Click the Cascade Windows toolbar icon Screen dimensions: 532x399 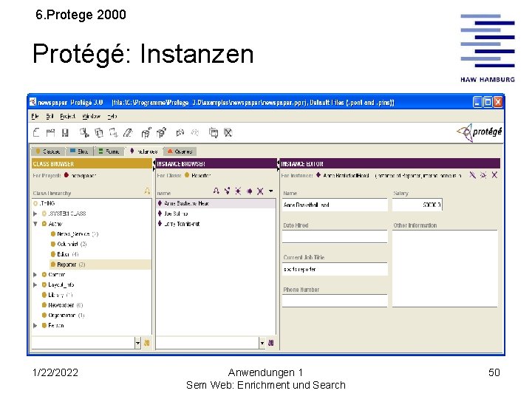pyautogui.click(x=214, y=132)
